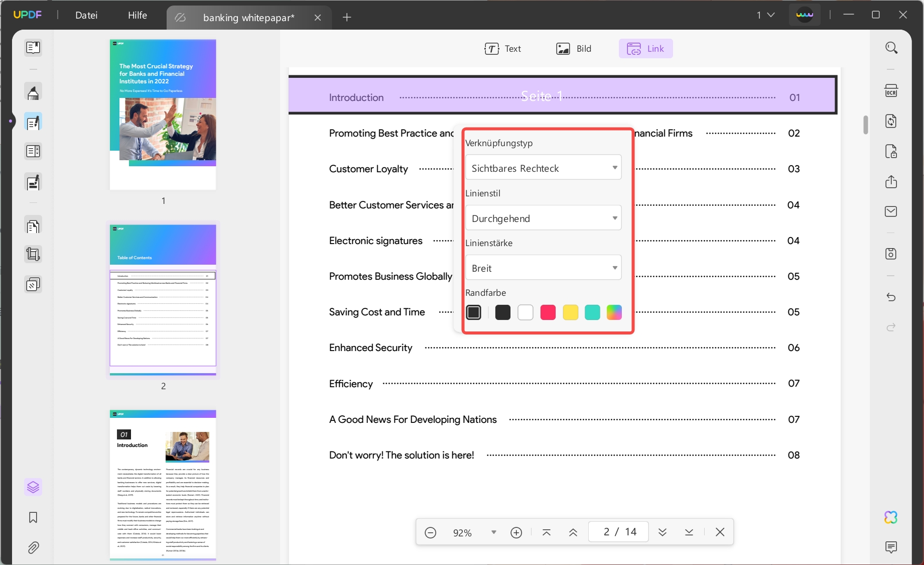Open the Reader mode icon in left sidebar
The height and width of the screenshot is (565, 924).
[33, 48]
